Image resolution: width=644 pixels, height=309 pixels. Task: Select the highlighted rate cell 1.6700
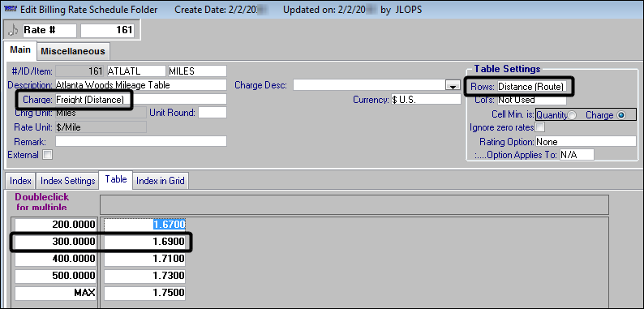coord(144,225)
